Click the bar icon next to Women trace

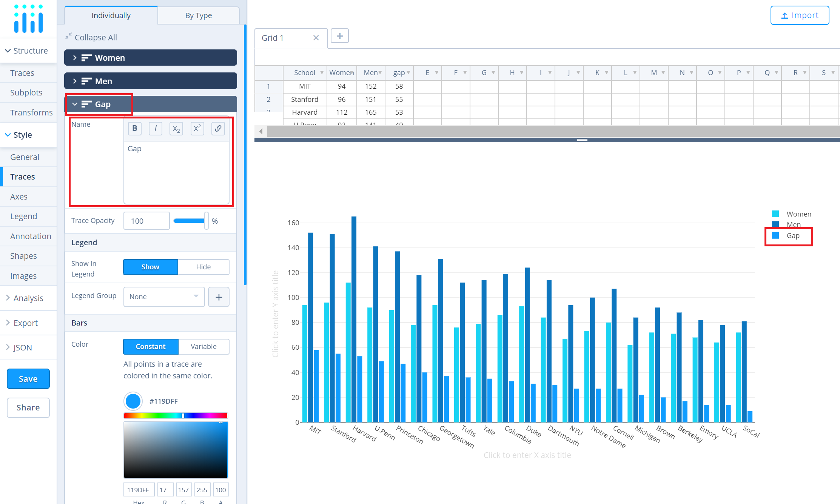(x=86, y=58)
